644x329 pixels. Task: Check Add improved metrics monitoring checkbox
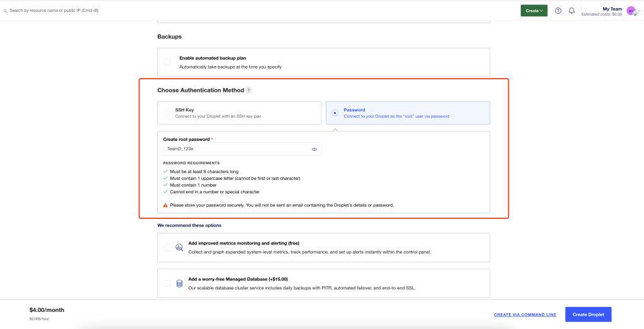(x=167, y=248)
